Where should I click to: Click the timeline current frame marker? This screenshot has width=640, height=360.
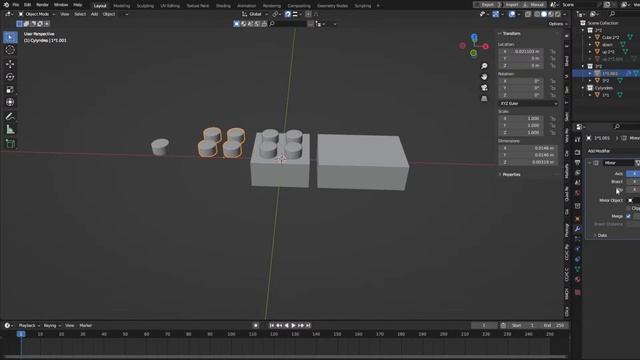(21, 334)
